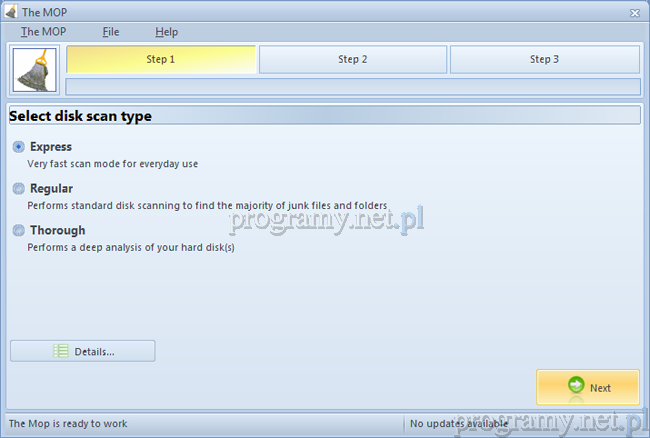Pick the Thorough scan radio button
The height and width of the screenshot is (438, 650).
coord(19,230)
